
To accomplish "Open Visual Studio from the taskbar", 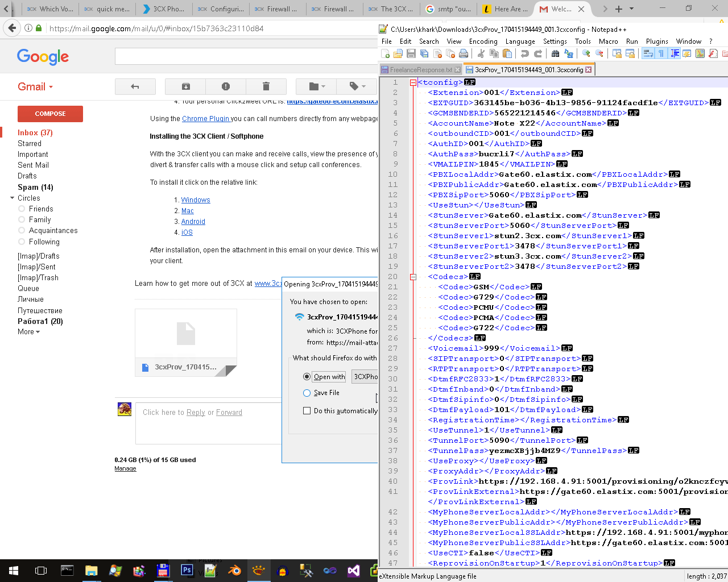I will click(354, 570).
